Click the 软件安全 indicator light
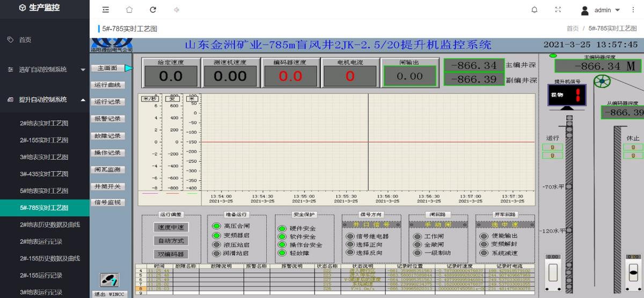Viewport: 644px width, 298px height. pyautogui.click(x=282, y=236)
